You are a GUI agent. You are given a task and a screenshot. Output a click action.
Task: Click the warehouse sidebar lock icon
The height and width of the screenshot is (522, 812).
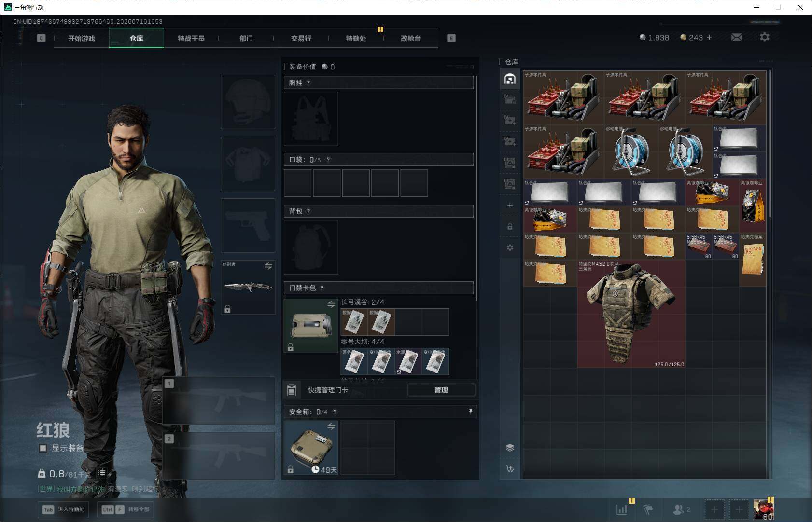point(510,226)
